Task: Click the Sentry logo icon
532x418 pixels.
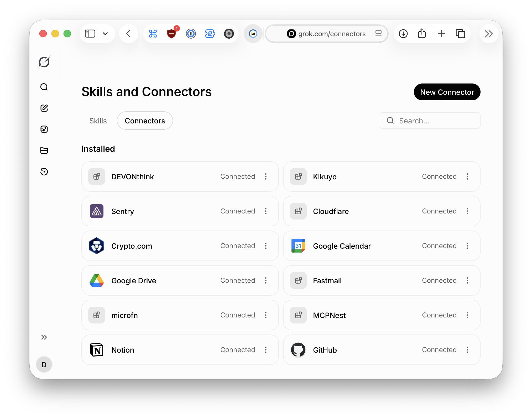Action: pyautogui.click(x=97, y=211)
